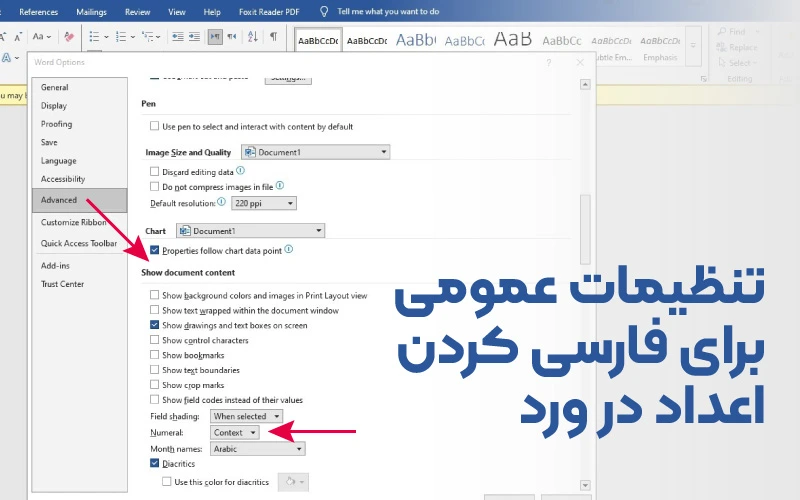
Task: Open Replace in the Editing group
Action: 737,47
